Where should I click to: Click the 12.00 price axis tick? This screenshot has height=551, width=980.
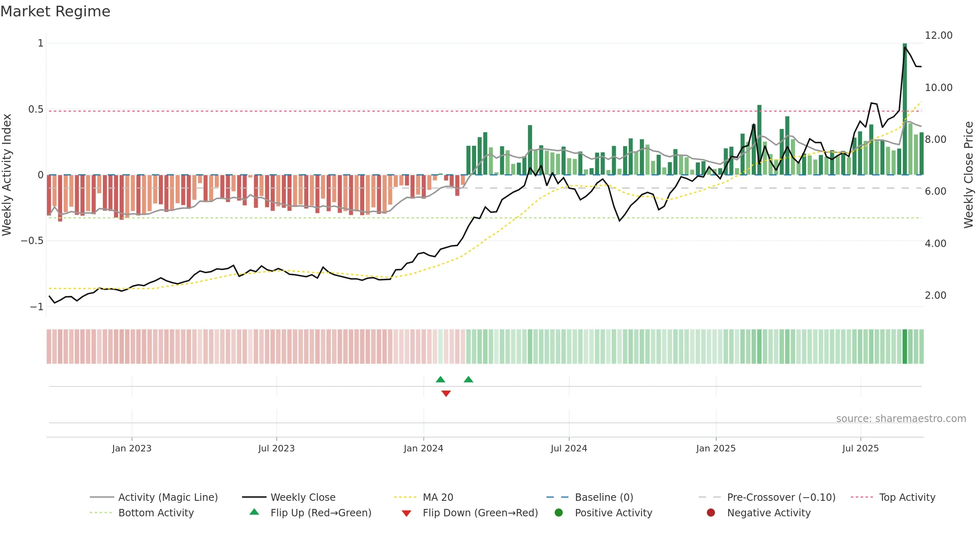tap(939, 36)
